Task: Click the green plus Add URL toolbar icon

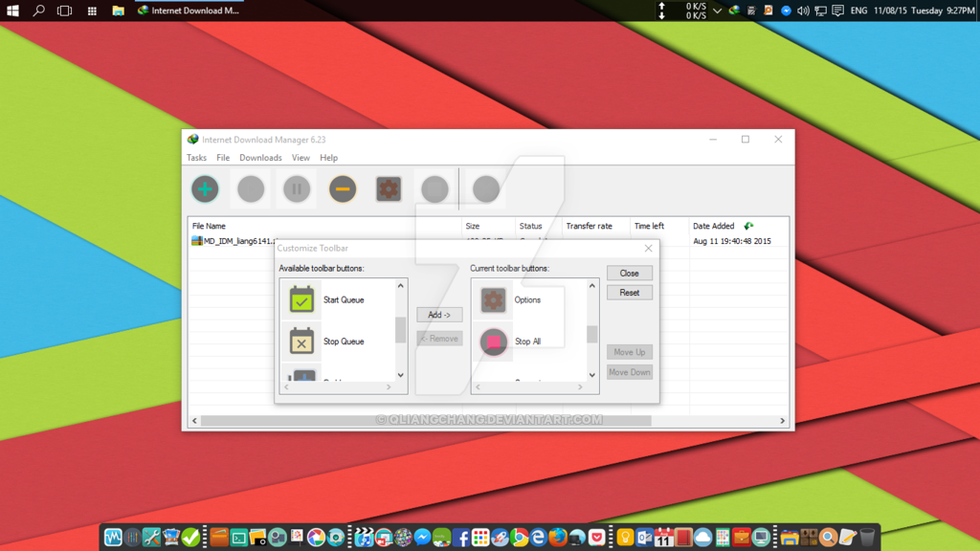Action: pos(205,188)
